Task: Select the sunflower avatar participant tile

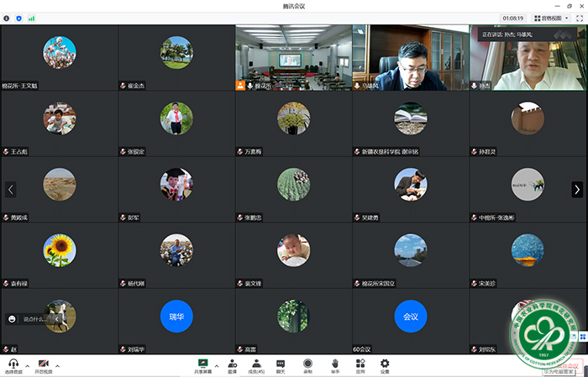Action: tap(59, 249)
